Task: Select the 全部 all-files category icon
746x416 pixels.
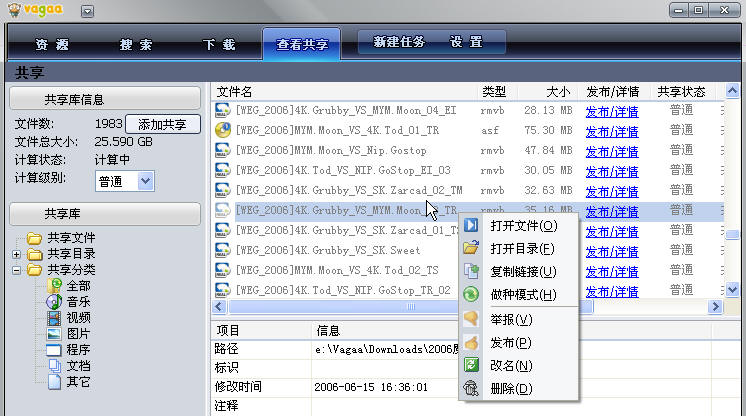Action: [54, 285]
